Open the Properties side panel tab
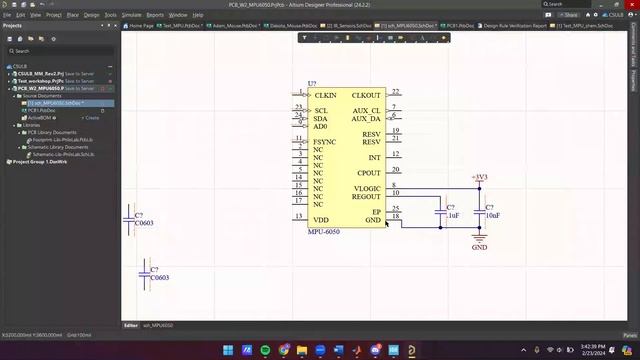Viewport: 640px width, 360px height. pos(633,80)
